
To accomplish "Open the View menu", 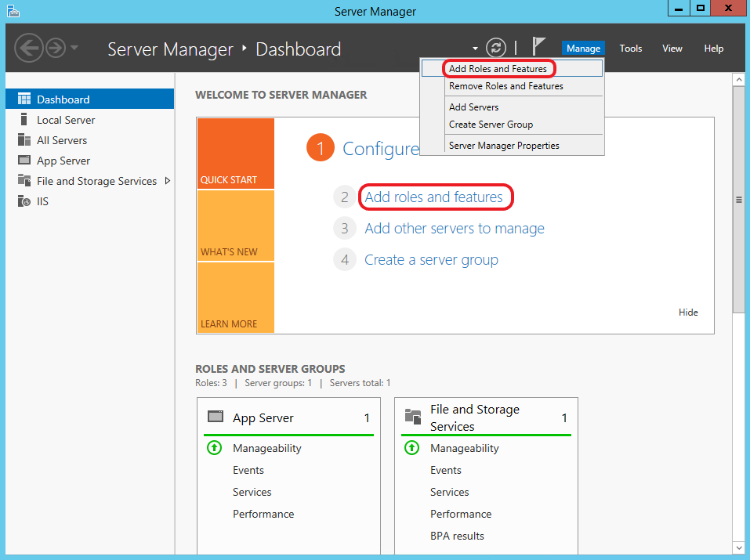I will [672, 49].
